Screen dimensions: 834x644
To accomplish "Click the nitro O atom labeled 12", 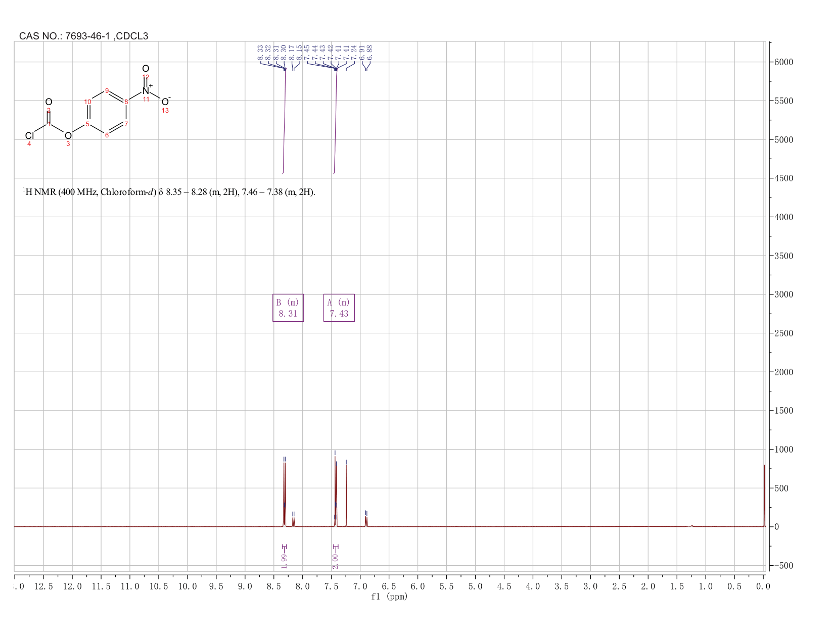I will click(x=146, y=68).
